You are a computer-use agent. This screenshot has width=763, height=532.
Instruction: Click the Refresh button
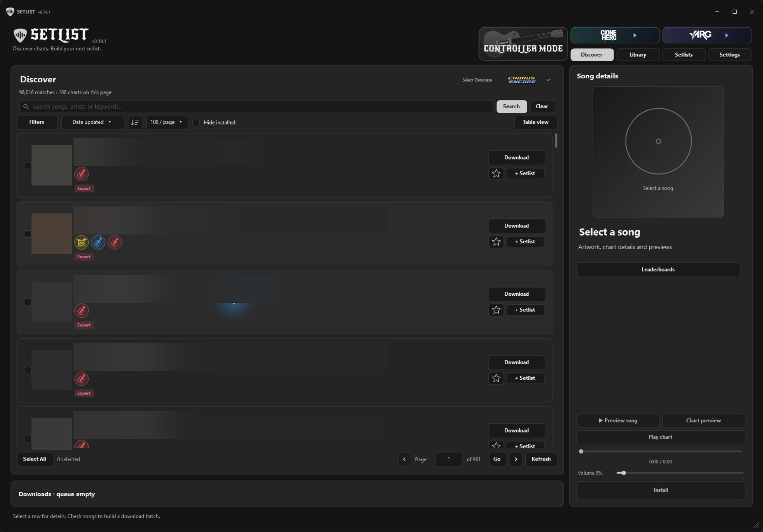point(541,459)
